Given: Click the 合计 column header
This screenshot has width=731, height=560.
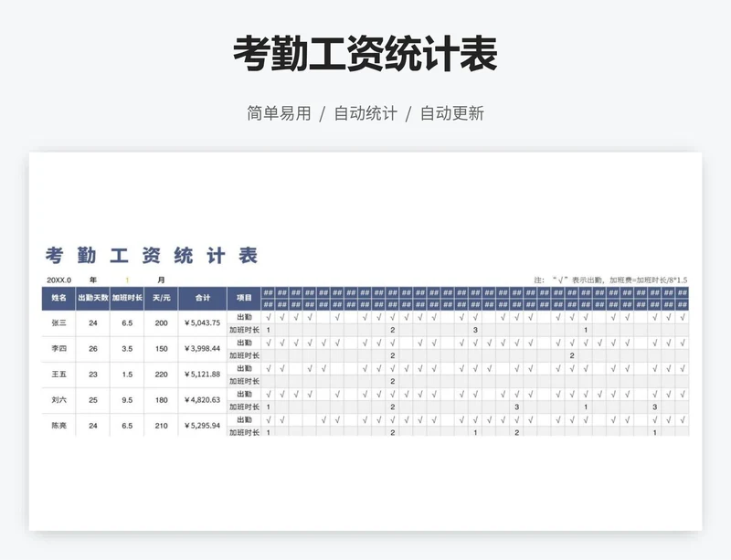Looking at the screenshot, I should pos(202,298).
